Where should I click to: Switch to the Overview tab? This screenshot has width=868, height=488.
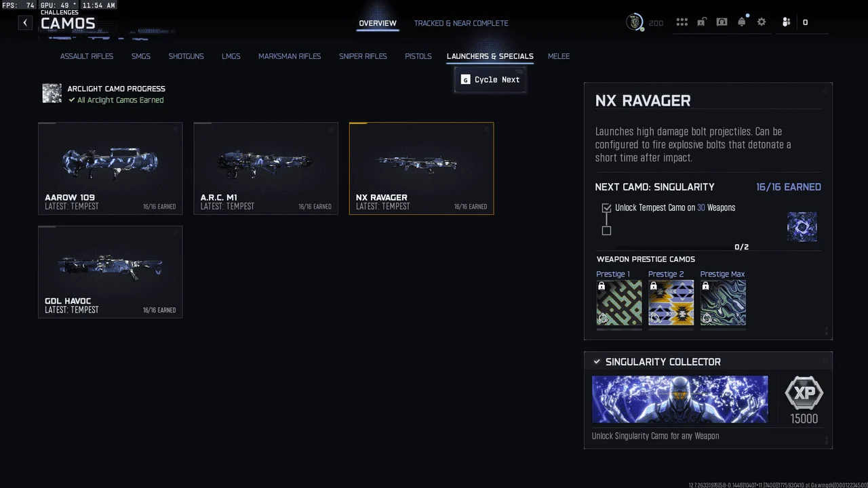tap(378, 23)
